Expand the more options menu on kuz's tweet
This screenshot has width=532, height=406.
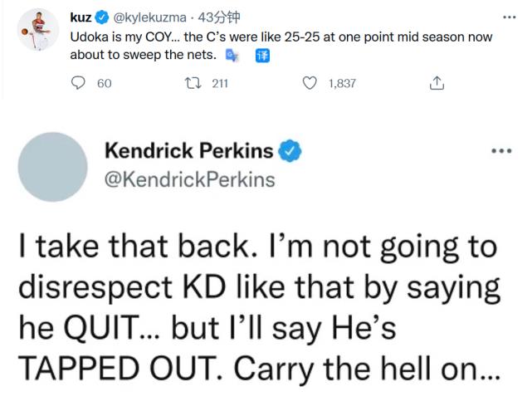pyautogui.click(x=509, y=17)
